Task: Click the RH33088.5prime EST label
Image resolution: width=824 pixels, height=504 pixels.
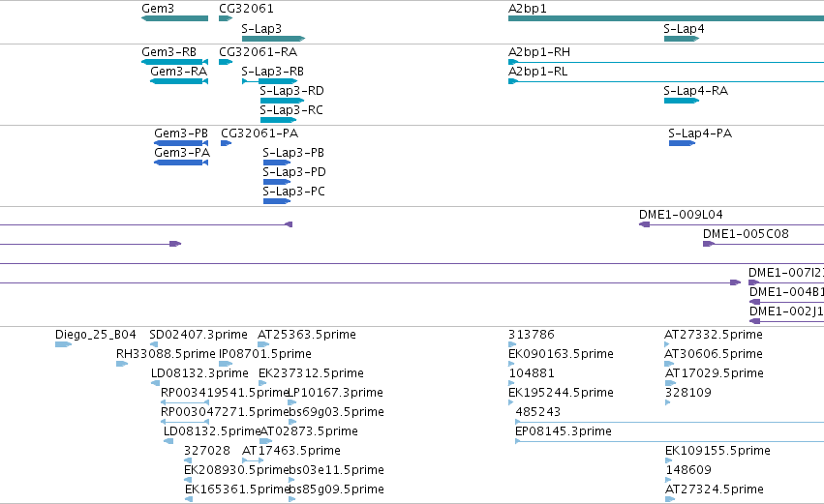Action: (x=166, y=354)
